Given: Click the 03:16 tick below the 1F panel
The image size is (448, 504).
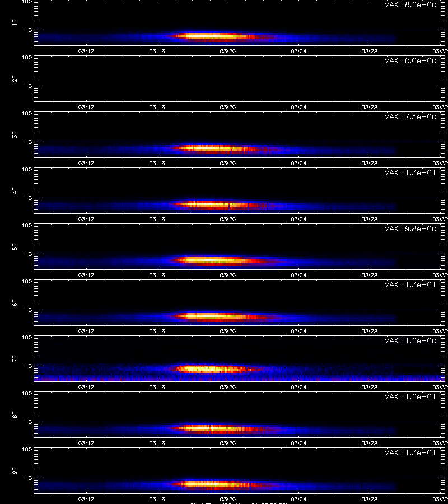Looking at the screenshot, I should [x=157, y=51].
